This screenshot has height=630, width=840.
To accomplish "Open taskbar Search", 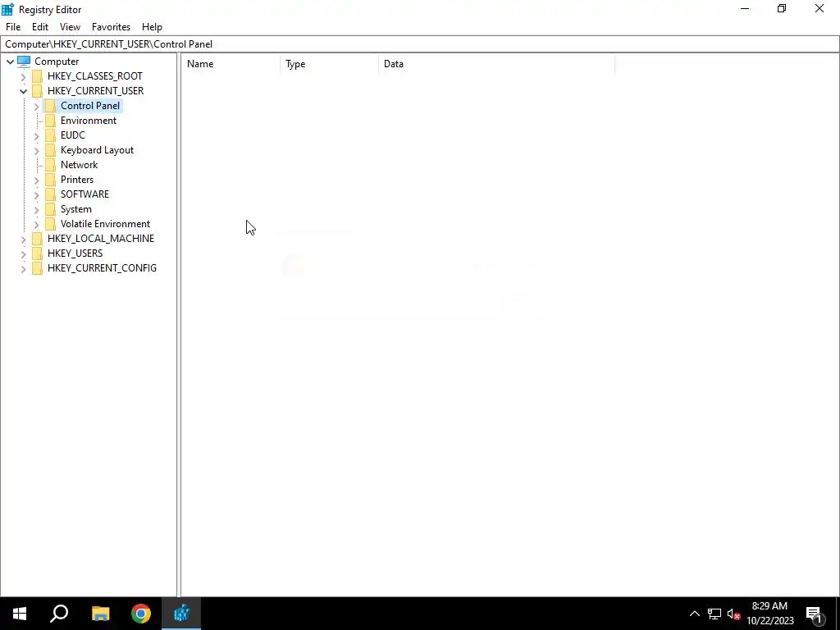I will 59,614.
